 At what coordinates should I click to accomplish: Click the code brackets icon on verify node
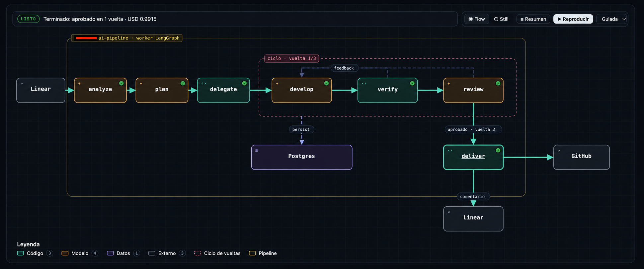click(x=364, y=84)
